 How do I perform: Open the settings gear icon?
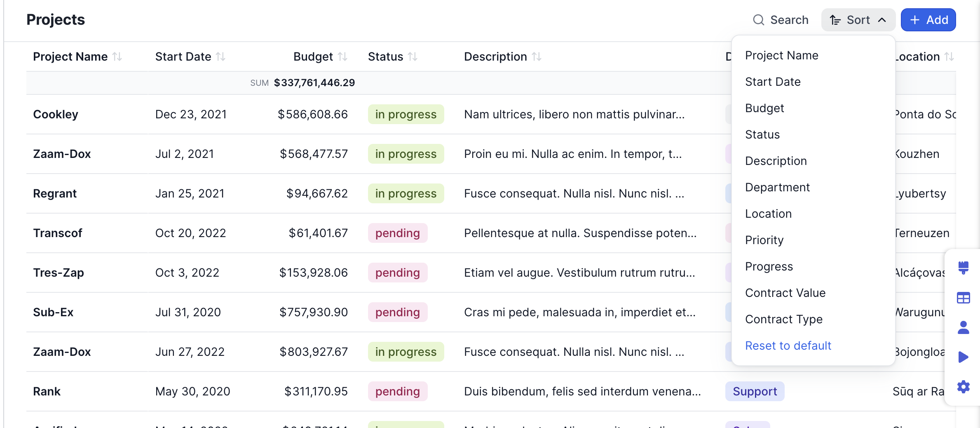pos(963,387)
